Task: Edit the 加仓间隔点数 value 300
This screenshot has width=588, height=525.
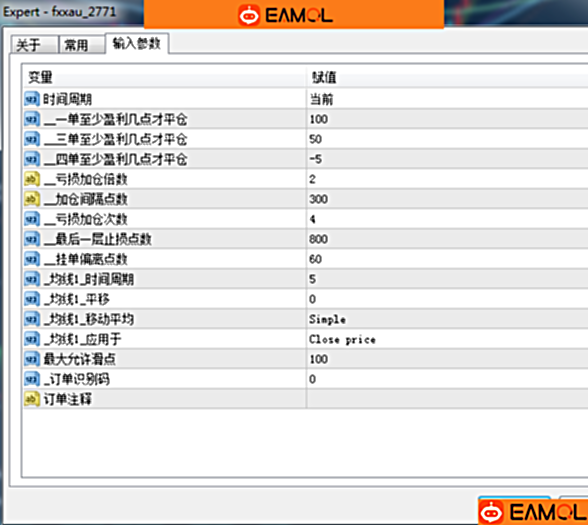Action: pyautogui.click(x=447, y=199)
